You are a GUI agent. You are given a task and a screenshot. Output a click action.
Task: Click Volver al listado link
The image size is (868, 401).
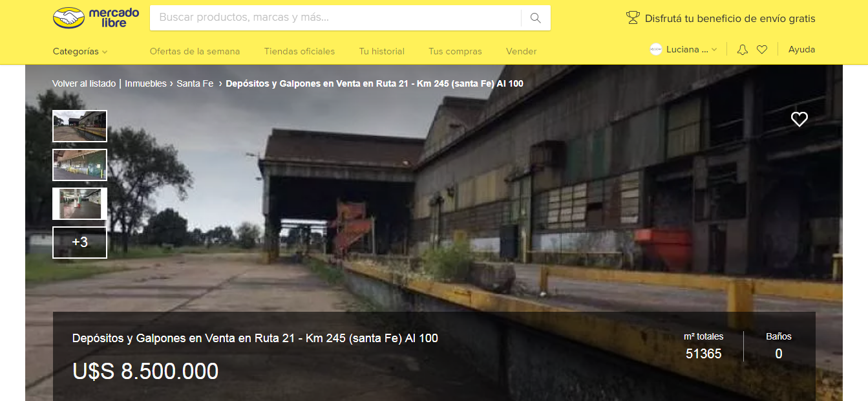tap(84, 83)
